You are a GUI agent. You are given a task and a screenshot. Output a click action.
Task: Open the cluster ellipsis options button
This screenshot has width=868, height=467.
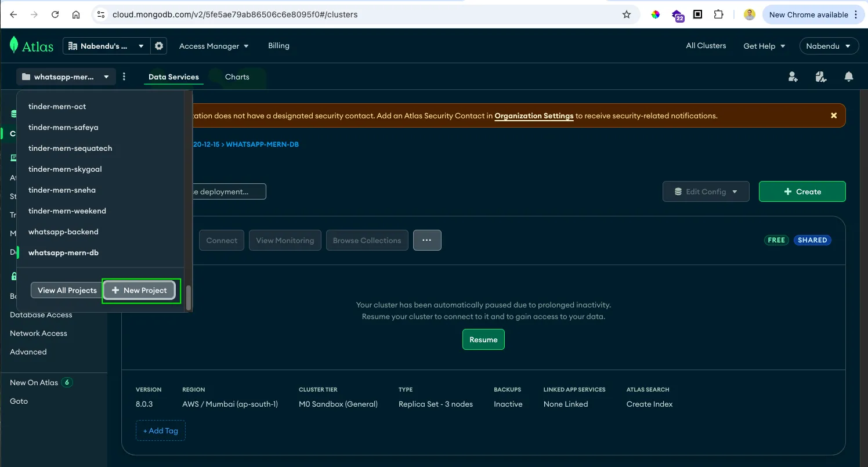point(427,240)
